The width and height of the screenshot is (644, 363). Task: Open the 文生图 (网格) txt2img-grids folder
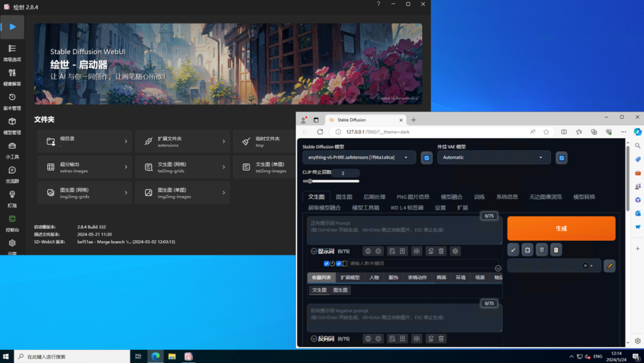point(182,167)
